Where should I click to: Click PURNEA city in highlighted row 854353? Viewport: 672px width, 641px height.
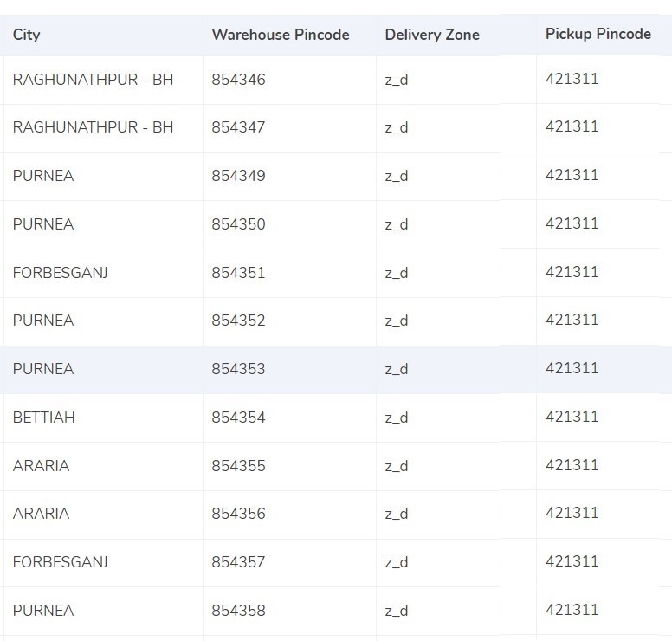[x=43, y=369]
